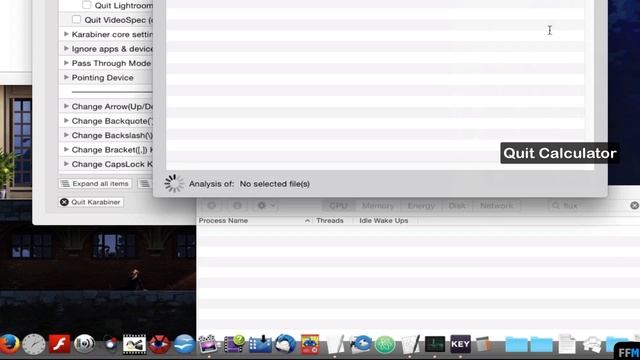Viewport: 640px width, 360px height.
Task: Open the red eye app in Dock
Action: point(159,344)
